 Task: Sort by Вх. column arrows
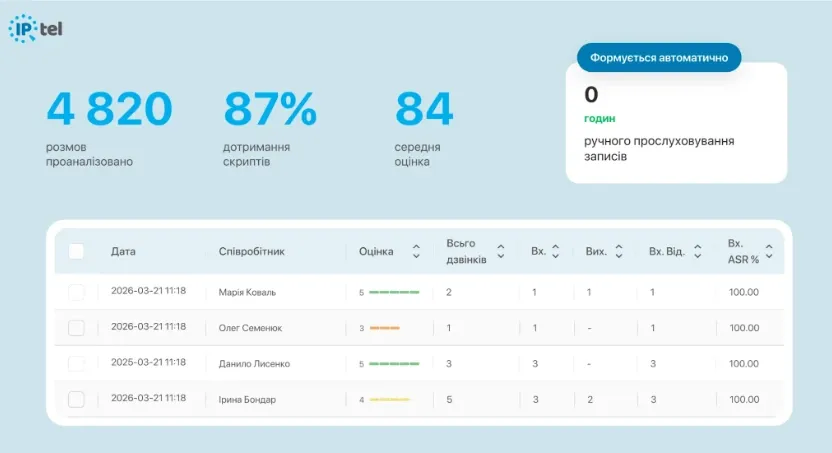click(x=556, y=251)
